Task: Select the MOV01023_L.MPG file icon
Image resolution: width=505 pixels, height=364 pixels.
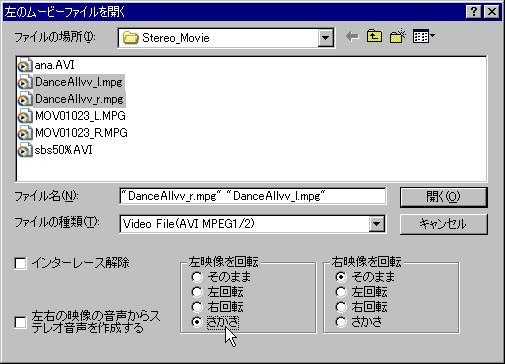Action: point(25,116)
